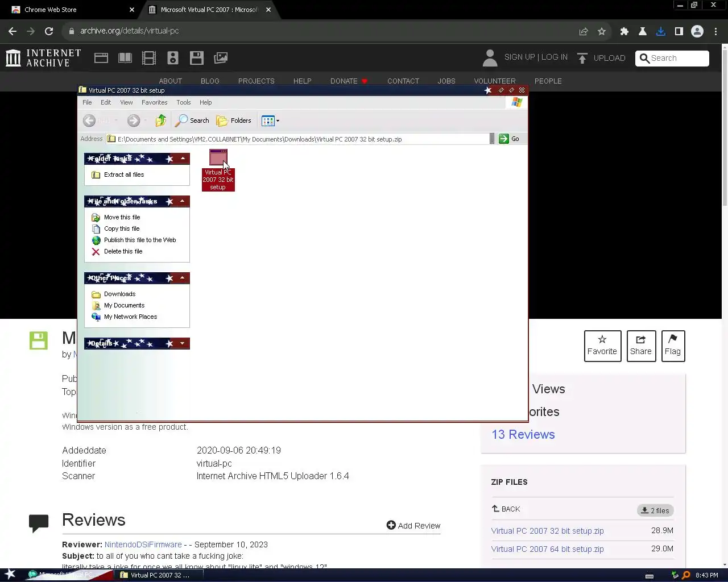This screenshot has width=728, height=582.
Task: Open the Internet Archive Software floppy icon
Action: (197, 58)
